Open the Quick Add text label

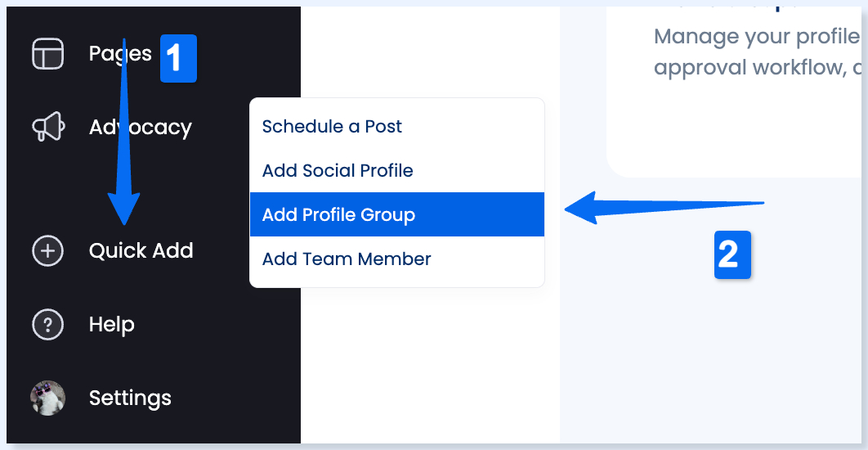pyautogui.click(x=141, y=250)
